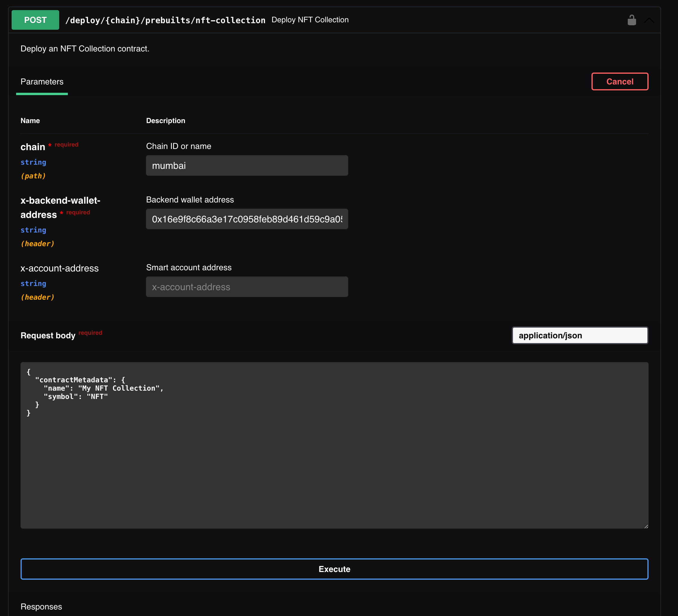Focus the x-account-address header field
678x616 pixels.
point(247,287)
